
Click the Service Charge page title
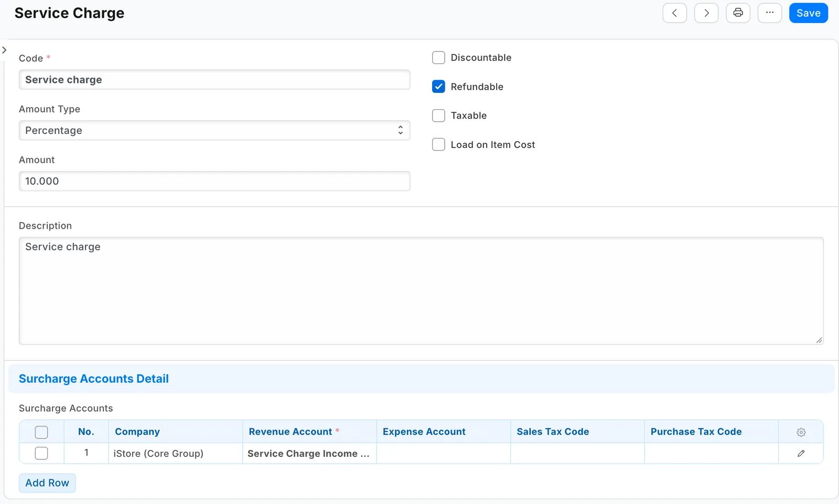pyautogui.click(x=69, y=13)
